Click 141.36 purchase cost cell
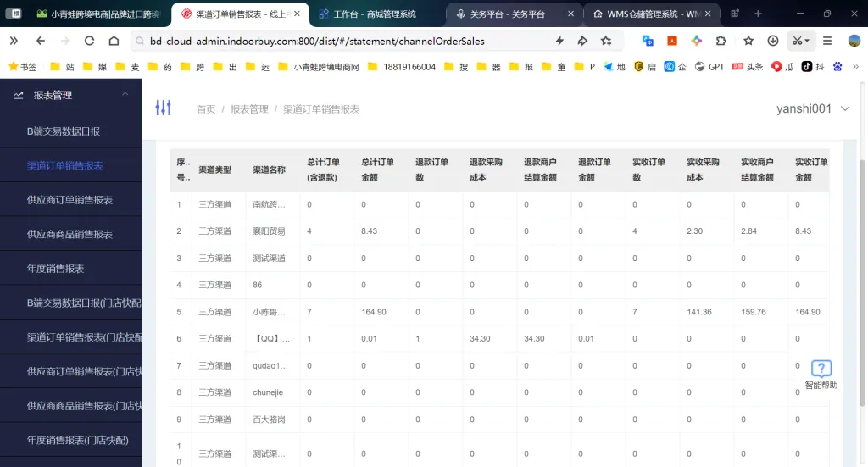This screenshot has width=868, height=467. coord(699,312)
